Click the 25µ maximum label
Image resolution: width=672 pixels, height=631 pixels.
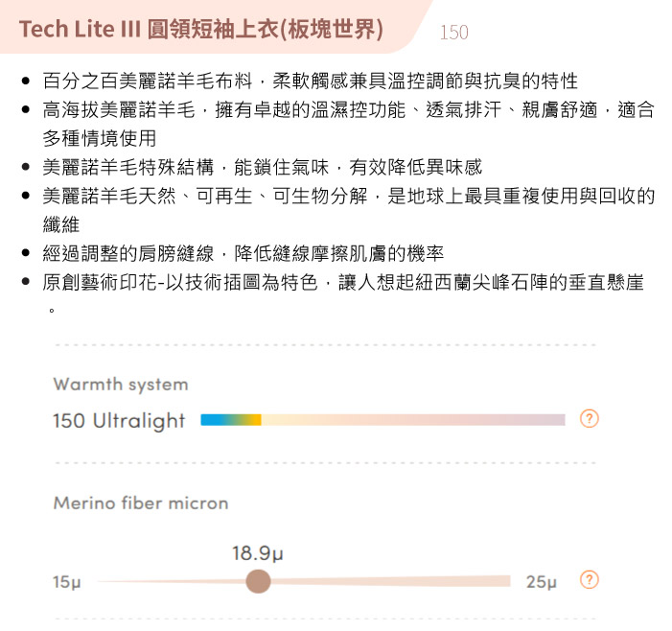(x=542, y=582)
